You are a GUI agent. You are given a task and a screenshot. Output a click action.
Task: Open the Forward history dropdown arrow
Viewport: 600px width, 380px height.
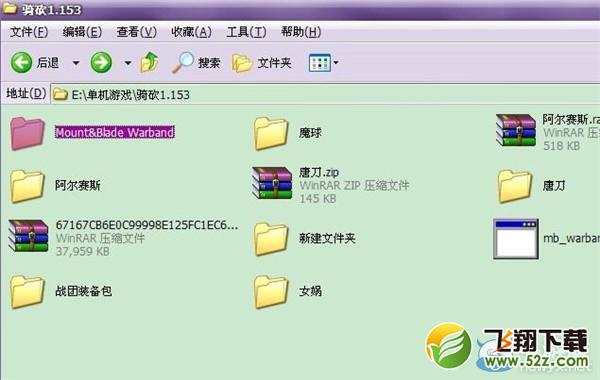128,63
